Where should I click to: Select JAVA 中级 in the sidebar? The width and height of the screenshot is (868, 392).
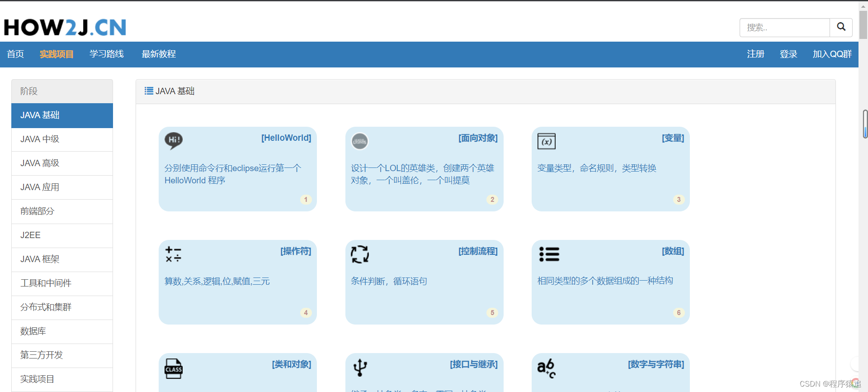[62, 139]
